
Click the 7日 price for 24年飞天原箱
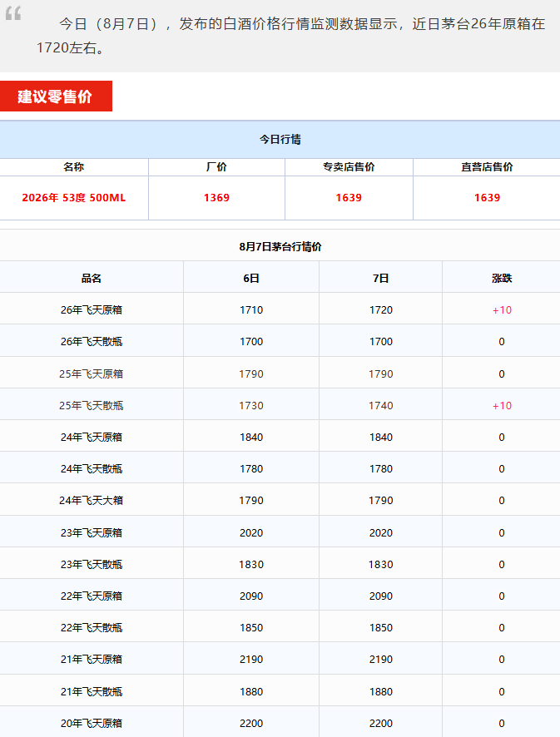(381, 438)
